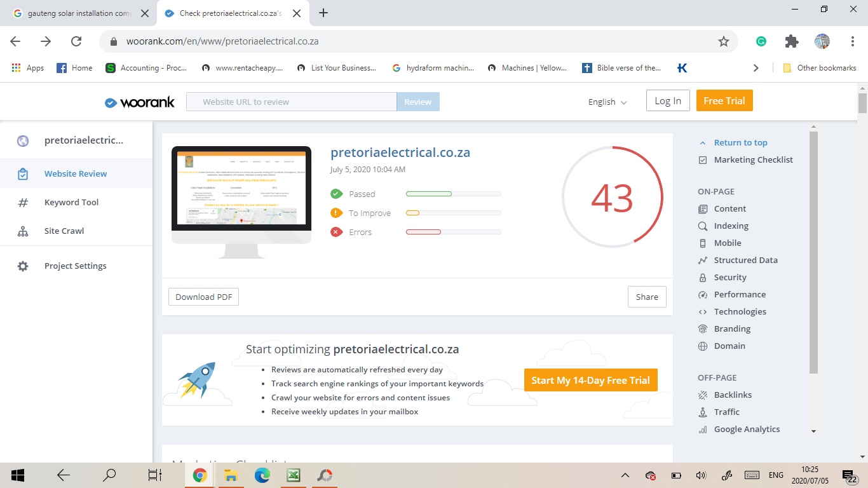Open Chrome's three-dot menu

point(853,41)
